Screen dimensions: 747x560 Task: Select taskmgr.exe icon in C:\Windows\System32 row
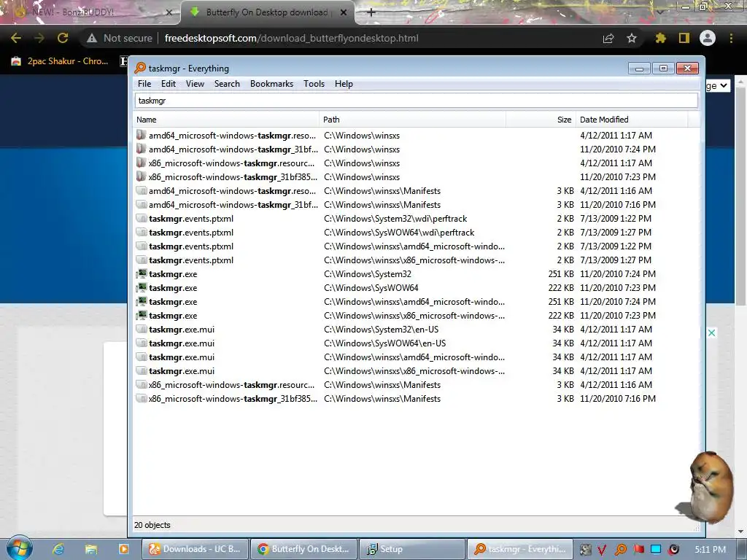coord(142,274)
